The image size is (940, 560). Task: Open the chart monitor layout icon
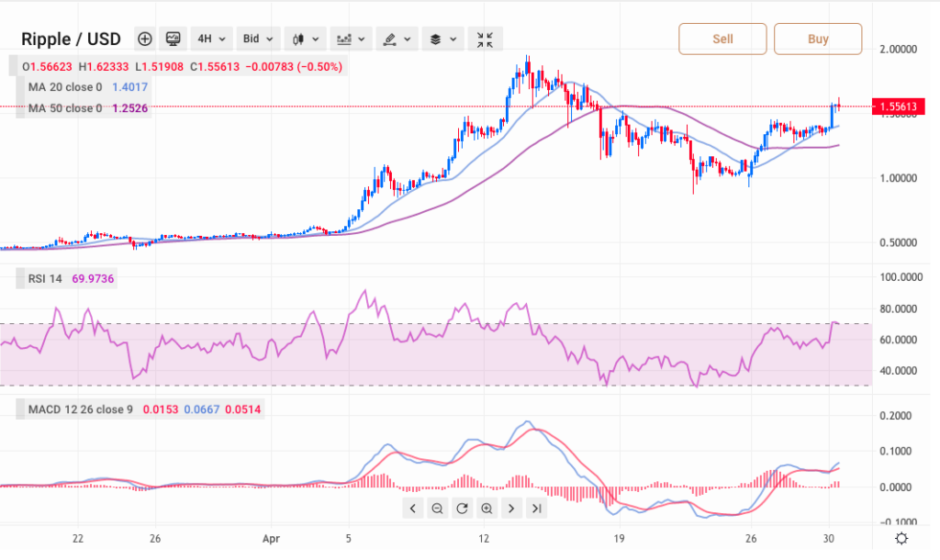coord(173,39)
